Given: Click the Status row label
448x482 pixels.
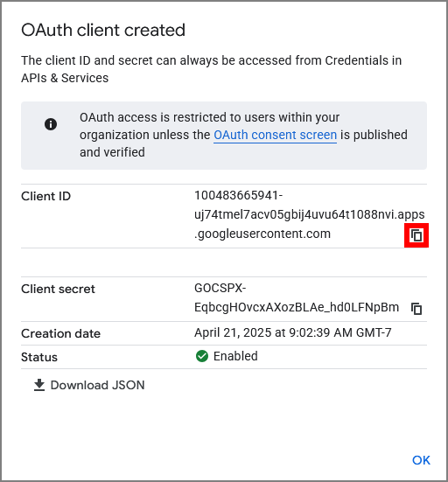Looking at the screenshot, I should [39, 357].
